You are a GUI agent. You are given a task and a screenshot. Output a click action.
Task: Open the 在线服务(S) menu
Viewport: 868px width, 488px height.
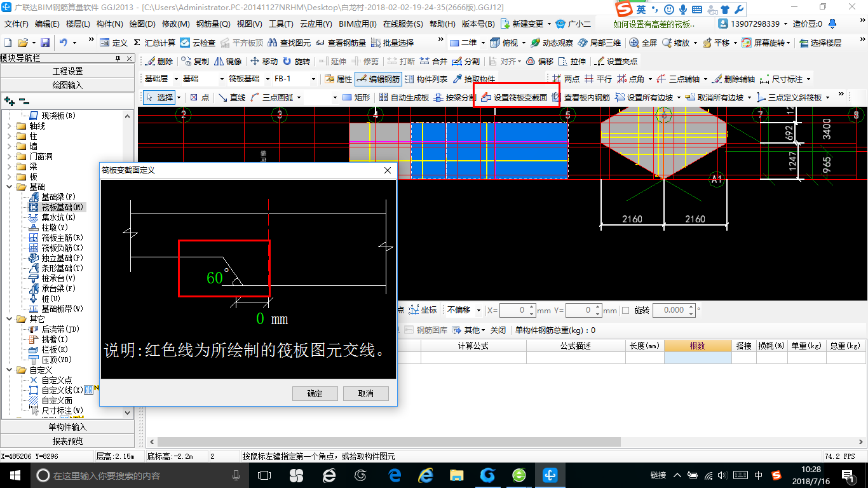point(403,24)
